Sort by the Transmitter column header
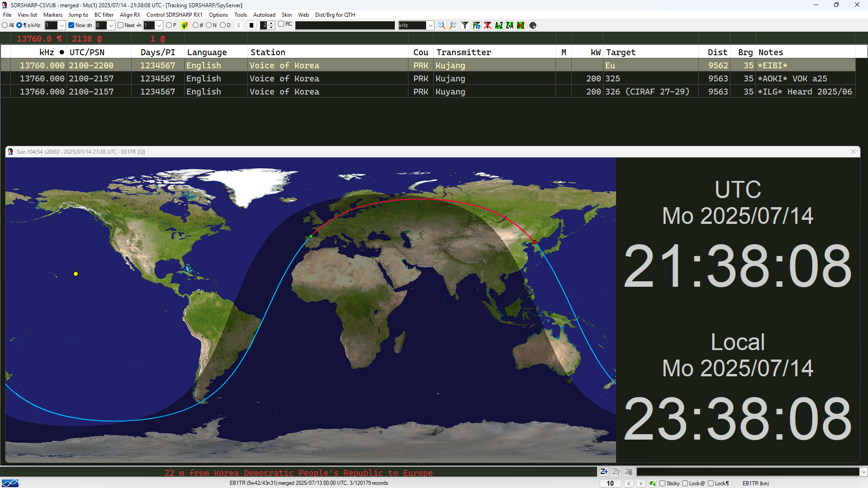The image size is (868, 488). (495, 52)
